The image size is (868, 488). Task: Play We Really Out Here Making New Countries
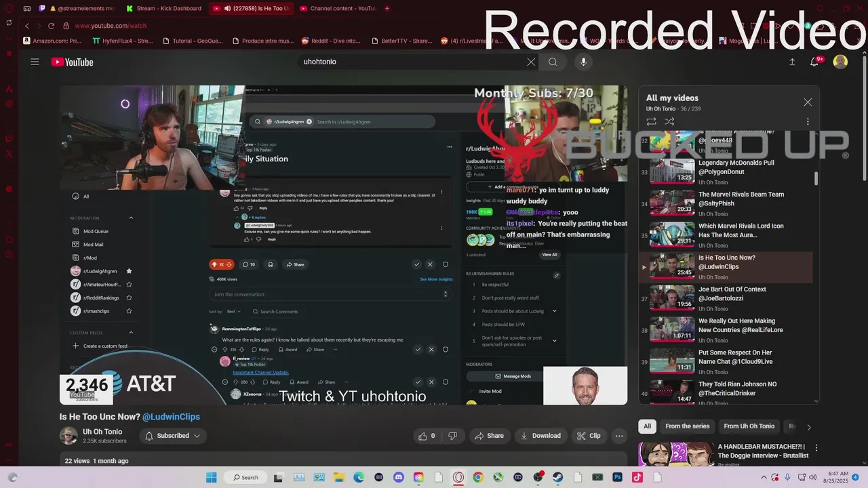726,330
